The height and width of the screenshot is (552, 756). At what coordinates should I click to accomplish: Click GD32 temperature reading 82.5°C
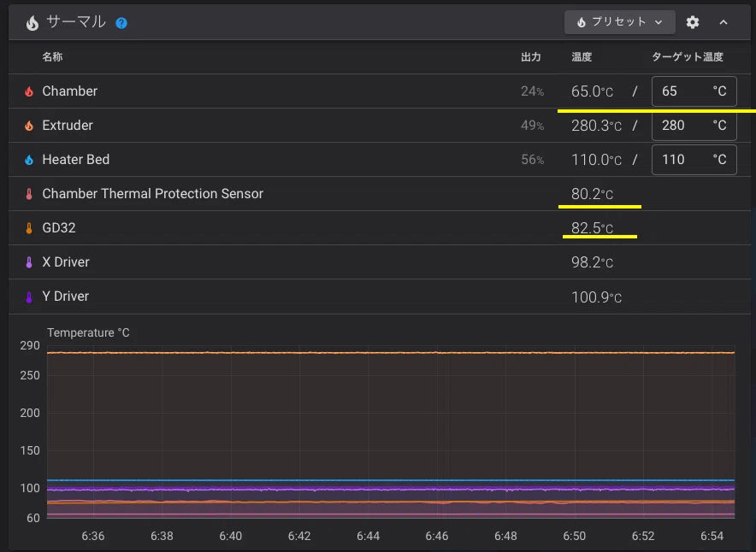coord(592,228)
